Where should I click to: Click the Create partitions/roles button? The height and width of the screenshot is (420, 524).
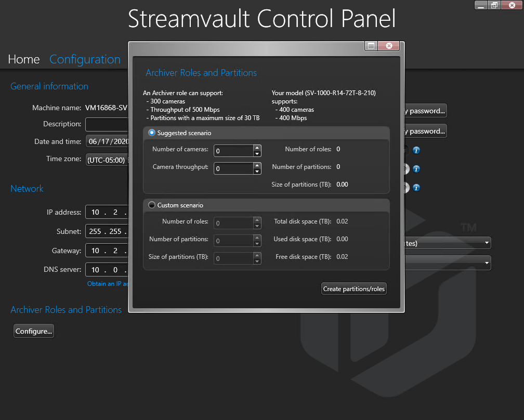pyautogui.click(x=354, y=288)
